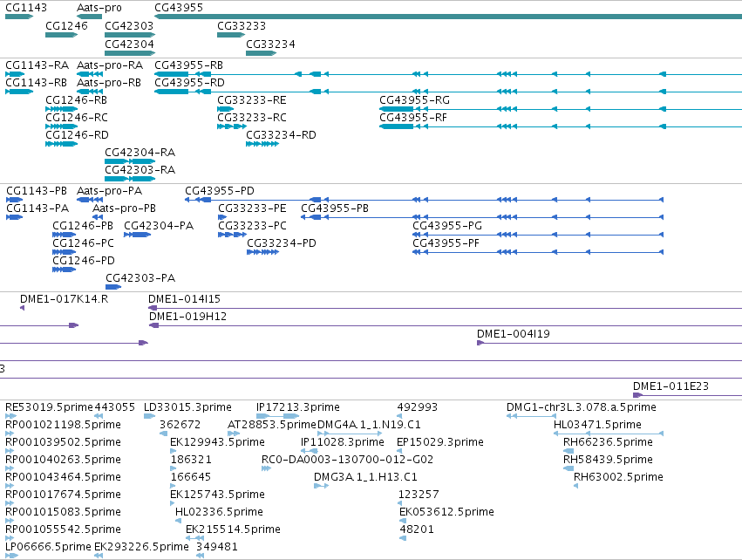Click EST label EK215514.5prime
The height and width of the screenshot is (560, 742).
pos(233,529)
